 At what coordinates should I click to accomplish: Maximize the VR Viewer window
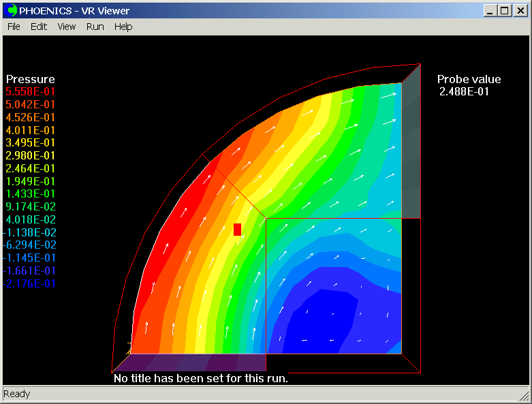[x=504, y=11]
